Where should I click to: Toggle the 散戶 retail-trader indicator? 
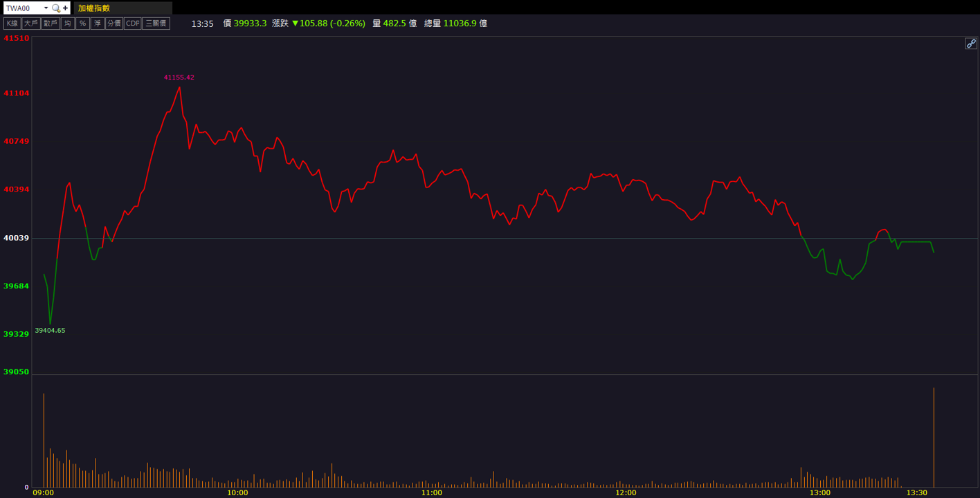pyautogui.click(x=51, y=24)
